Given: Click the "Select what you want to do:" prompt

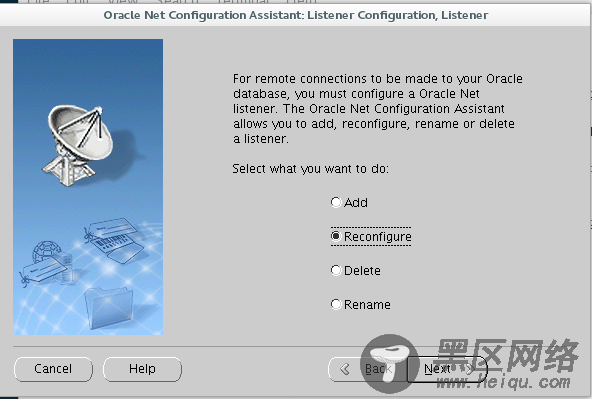Looking at the screenshot, I should (x=310, y=169).
